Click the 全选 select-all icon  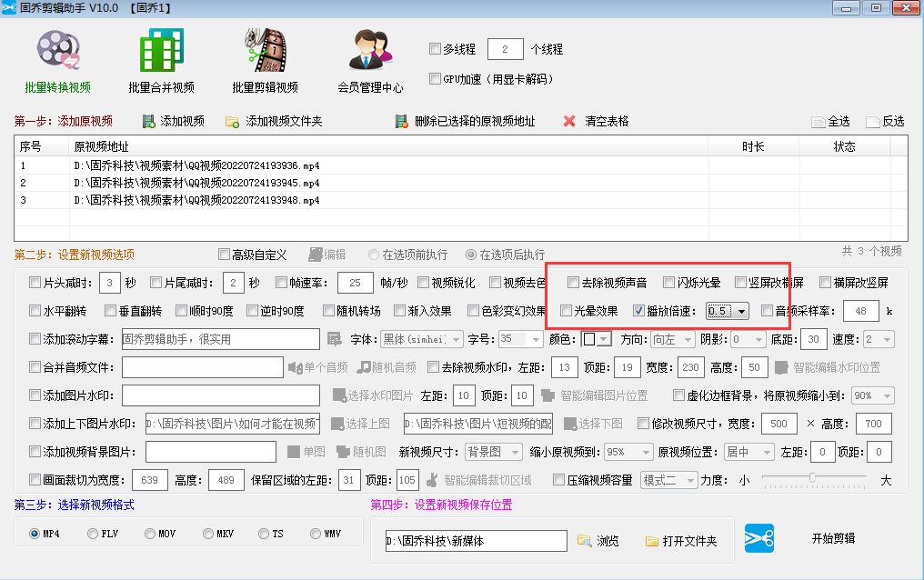click(x=818, y=122)
